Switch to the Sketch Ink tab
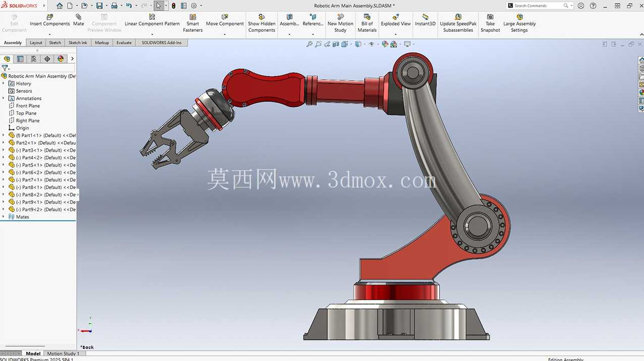 pyautogui.click(x=78, y=43)
